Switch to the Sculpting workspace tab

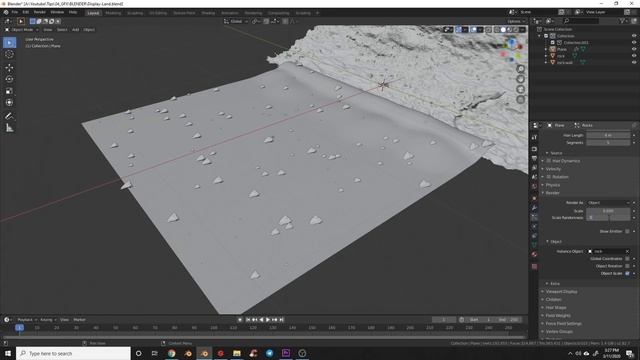(135, 13)
